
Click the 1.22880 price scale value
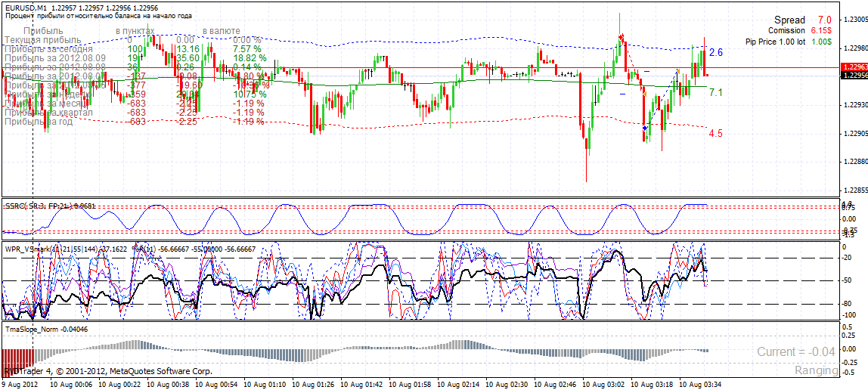854,162
